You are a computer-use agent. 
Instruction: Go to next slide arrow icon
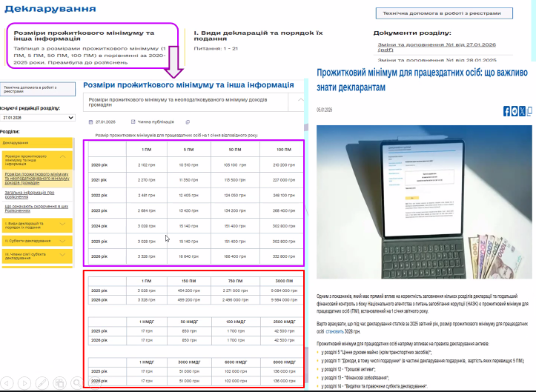[x=24, y=385]
